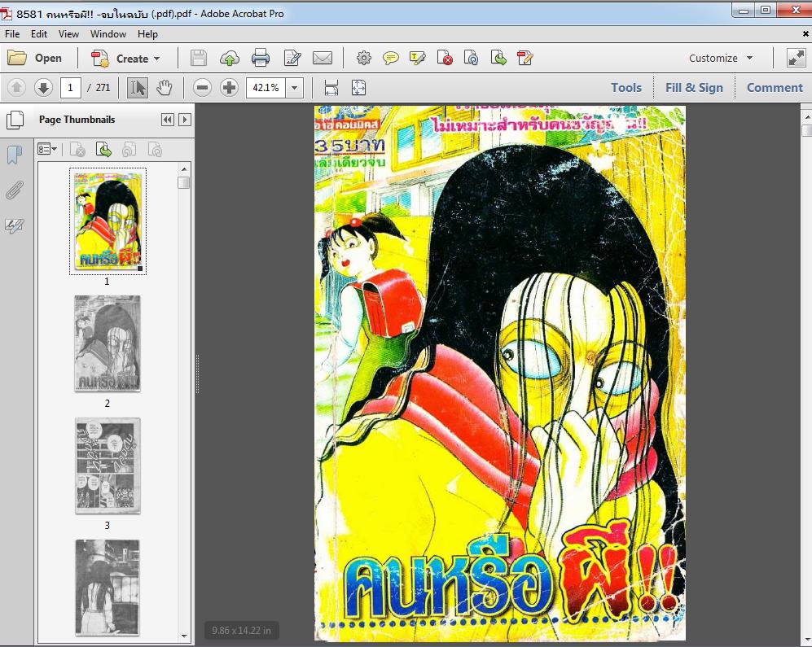Click thumbnail panel rotate counterclockwise icon
This screenshot has width=812, height=647.
(x=129, y=150)
